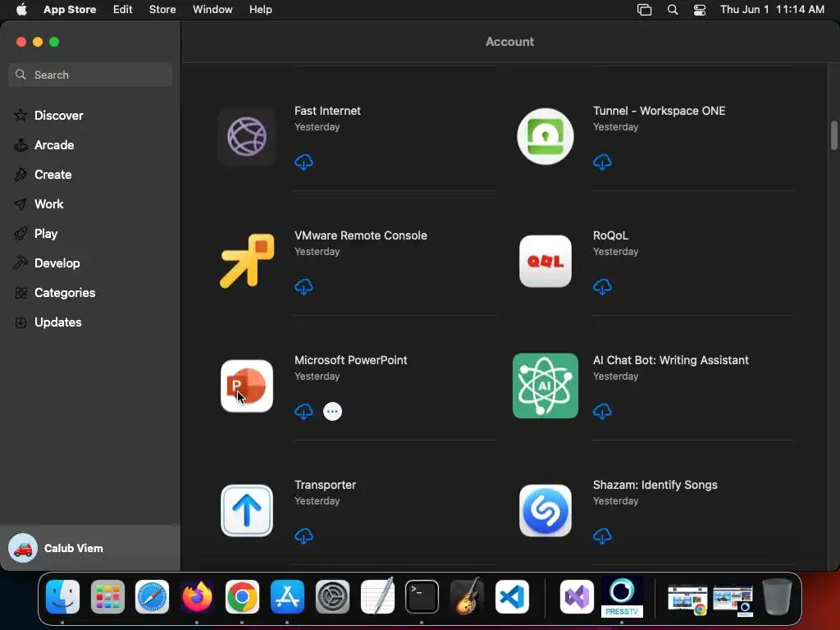Open TextEdit from the Dock
Image resolution: width=840 pixels, height=630 pixels.
(x=377, y=596)
